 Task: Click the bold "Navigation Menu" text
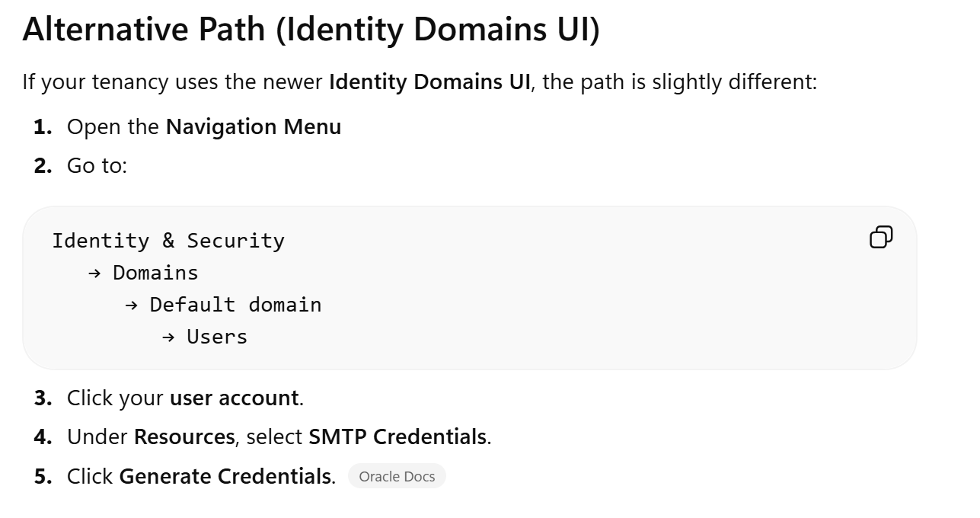point(254,126)
